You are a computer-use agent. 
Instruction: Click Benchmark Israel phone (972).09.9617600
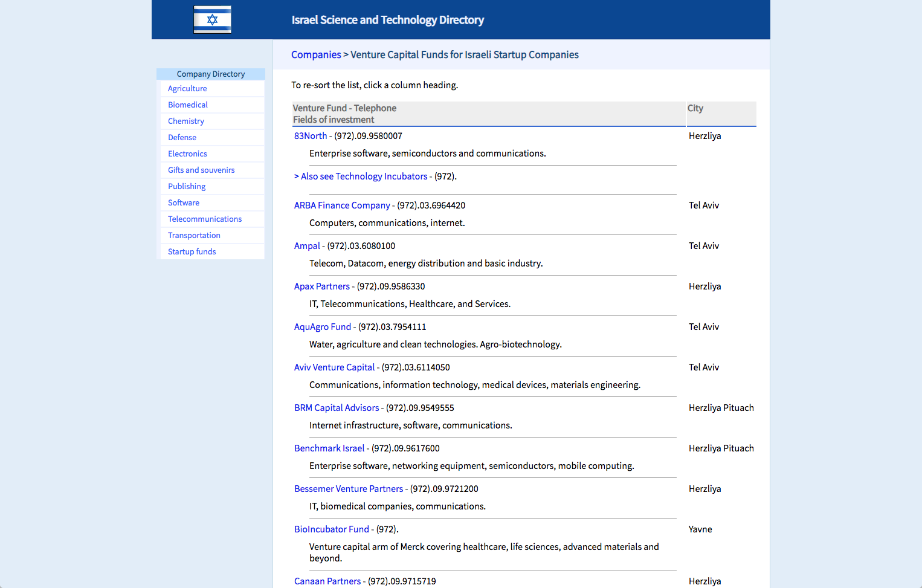[x=405, y=448]
